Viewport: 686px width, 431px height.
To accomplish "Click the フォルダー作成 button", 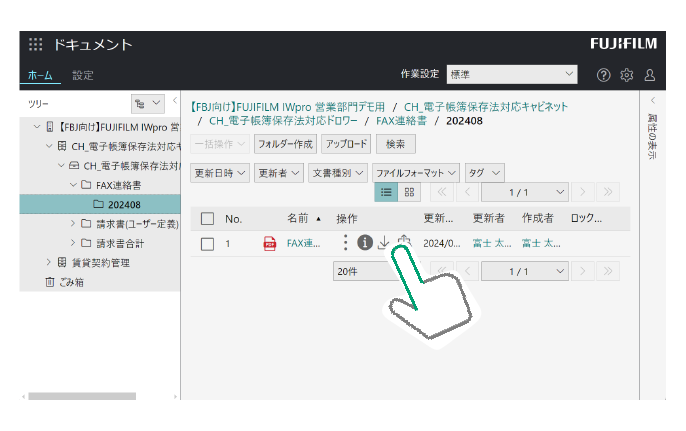I will (286, 144).
